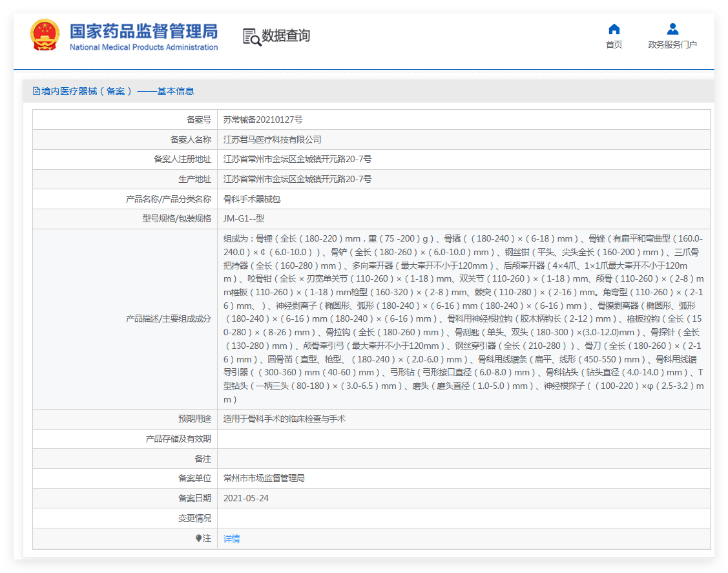Image resolution: width=728 pixels, height=573 pixels.
Task: Click the 数据查询 heading text
Action: 286,36
